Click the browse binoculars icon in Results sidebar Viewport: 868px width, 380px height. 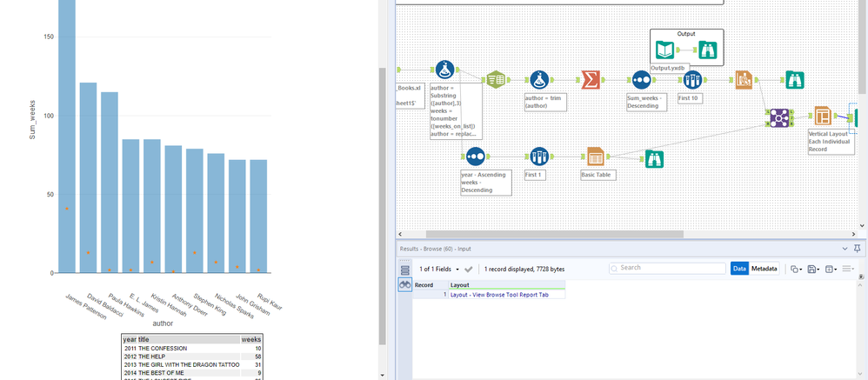[x=404, y=285]
